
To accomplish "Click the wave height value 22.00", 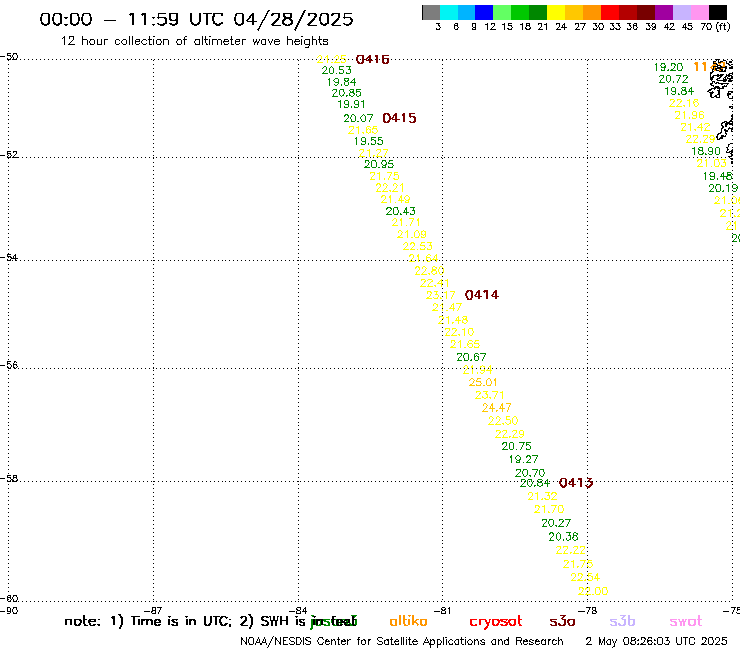I will [x=593, y=591].
